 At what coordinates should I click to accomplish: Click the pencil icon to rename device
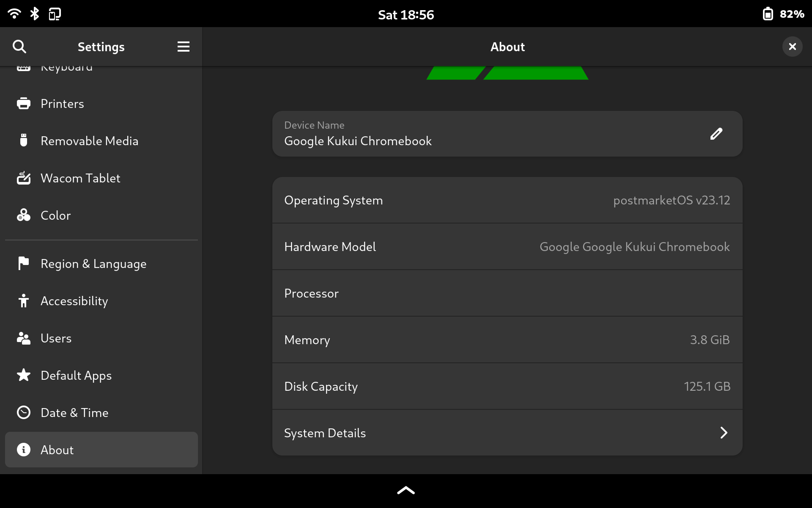[x=716, y=134]
